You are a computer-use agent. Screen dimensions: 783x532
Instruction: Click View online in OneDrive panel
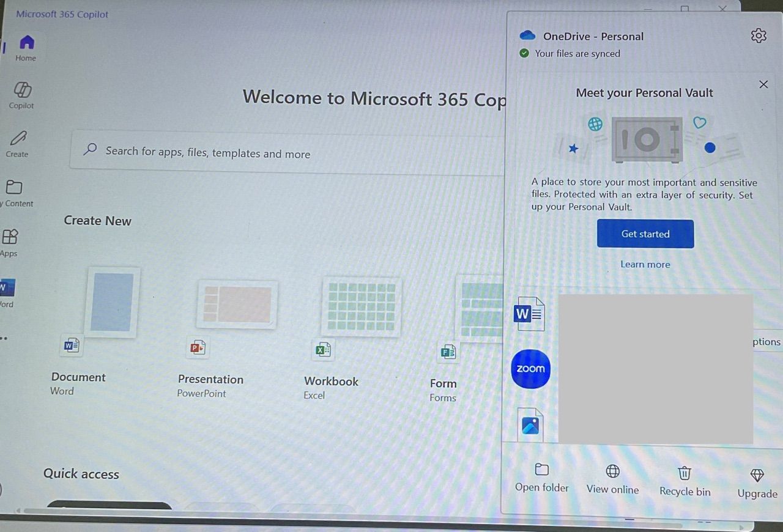612,479
